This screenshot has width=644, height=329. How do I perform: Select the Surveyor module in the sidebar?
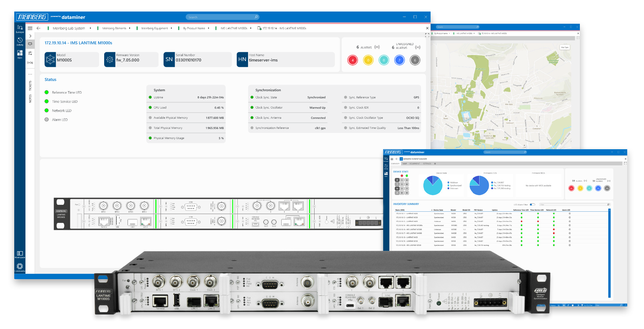(19, 27)
